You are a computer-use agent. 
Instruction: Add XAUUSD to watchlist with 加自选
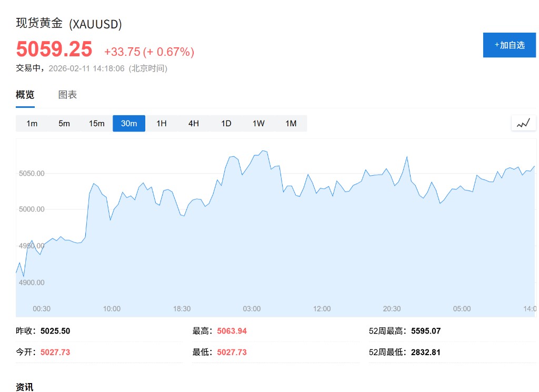point(509,45)
